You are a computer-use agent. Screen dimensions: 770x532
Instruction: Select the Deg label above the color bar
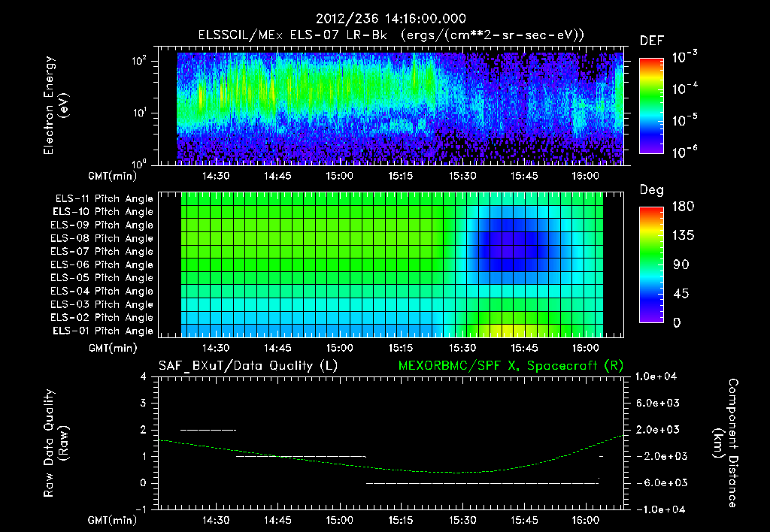(x=652, y=190)
